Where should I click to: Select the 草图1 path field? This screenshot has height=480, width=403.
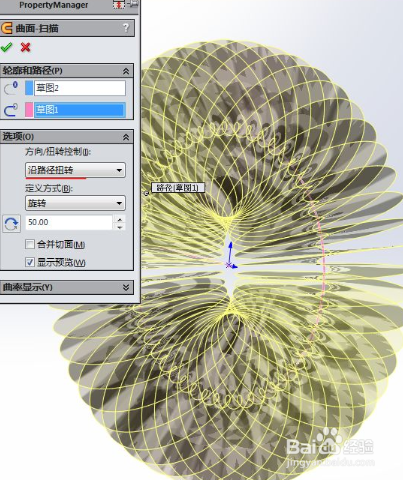tap(80, 110)
